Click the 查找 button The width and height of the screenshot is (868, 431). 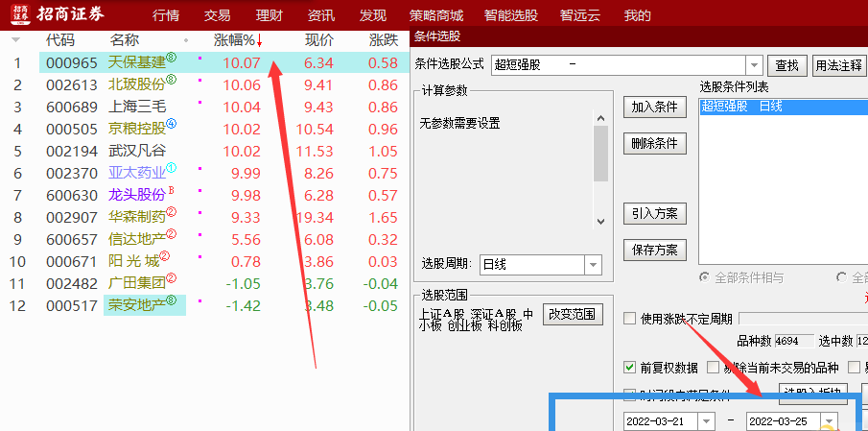(786, 65)
